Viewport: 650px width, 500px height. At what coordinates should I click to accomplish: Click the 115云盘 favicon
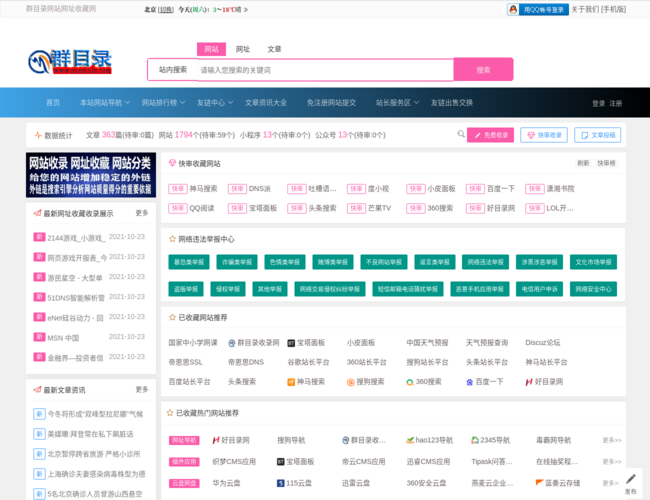[x=281, y=483]
